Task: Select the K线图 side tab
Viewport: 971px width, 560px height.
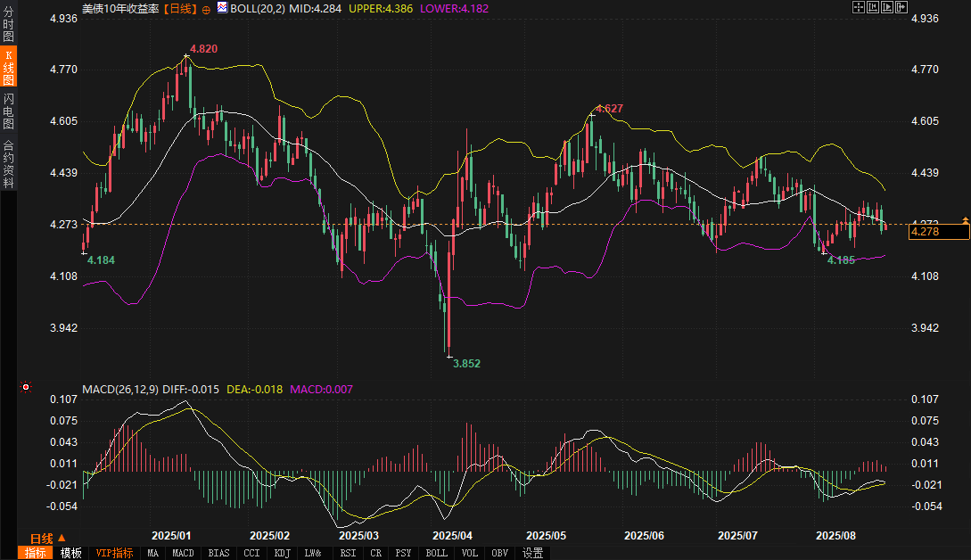Action: pyautogui.click(x=8, y=68)
